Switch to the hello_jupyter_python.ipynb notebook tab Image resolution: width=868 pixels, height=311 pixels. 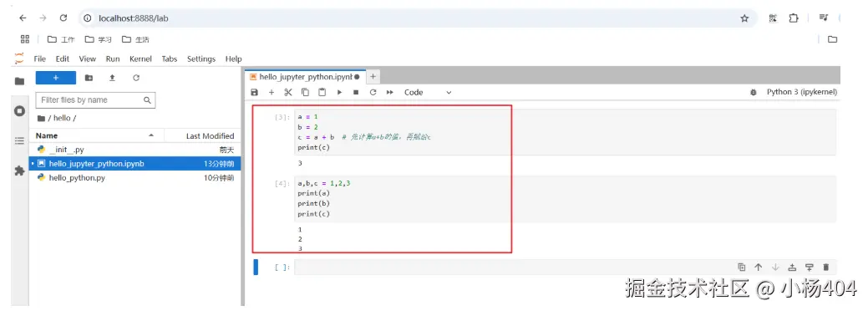pos(304,77)
